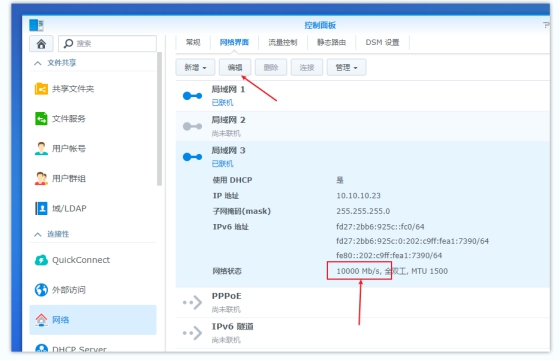Click the 局域网 2 title text
This screenshot has height=361, width=560.
pos(228,120)
